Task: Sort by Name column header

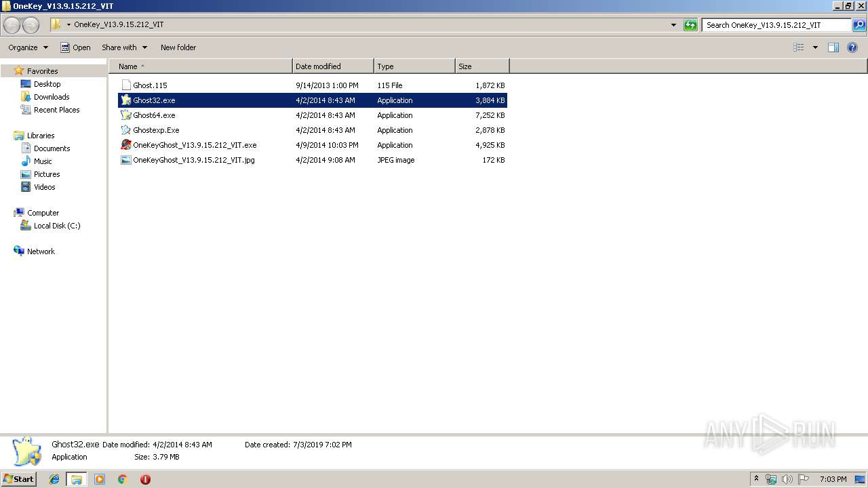Action: 201,66
